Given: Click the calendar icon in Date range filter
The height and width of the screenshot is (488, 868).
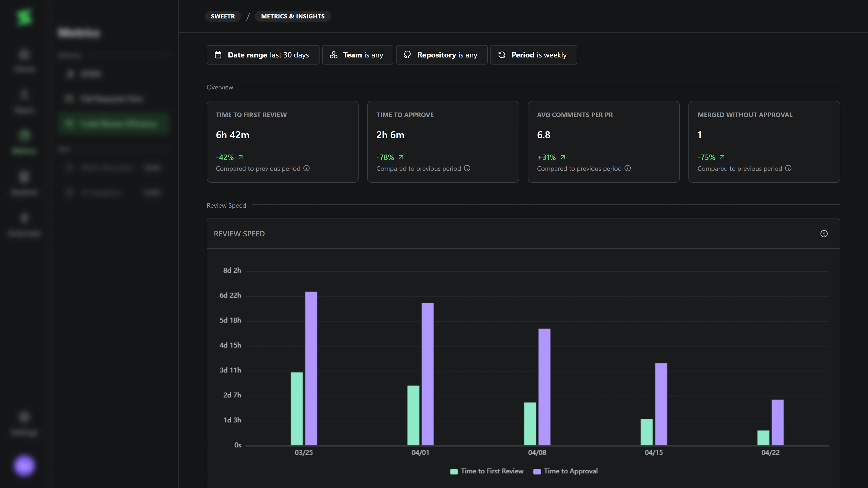Looking at the screenshot, I should click(x=218, y=55).
